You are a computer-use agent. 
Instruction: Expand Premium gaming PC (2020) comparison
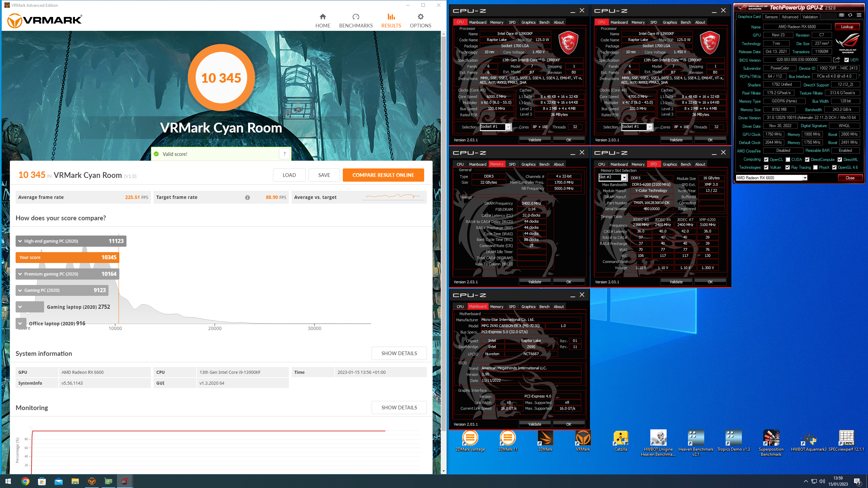pos(67,274)
